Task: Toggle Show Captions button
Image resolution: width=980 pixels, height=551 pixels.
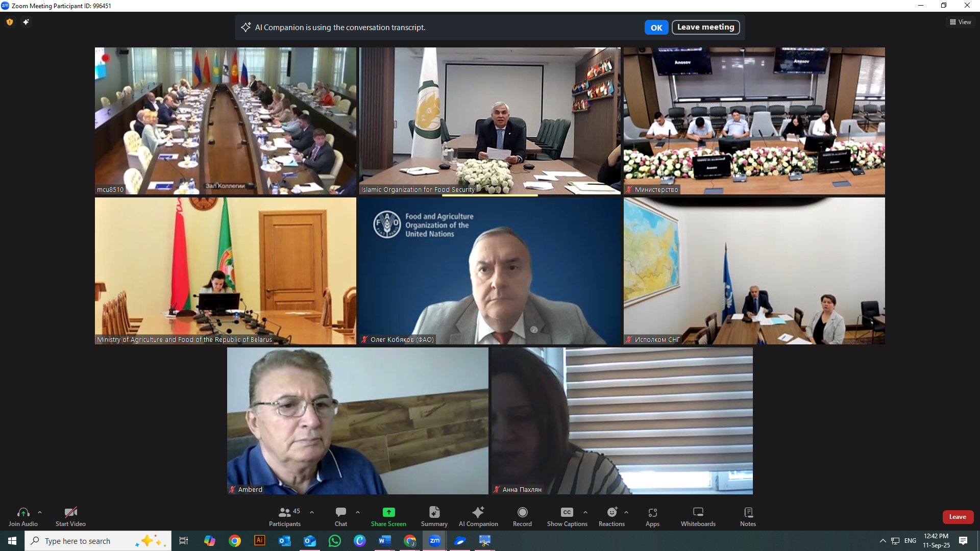Action: tap(567, 512)
